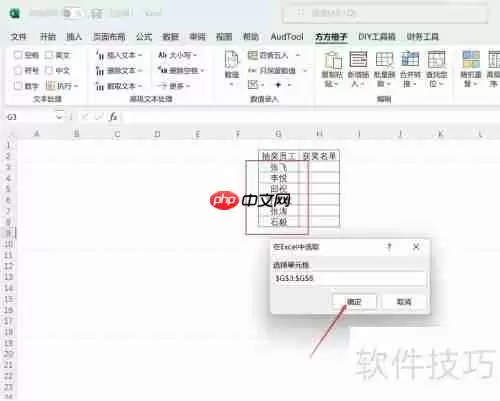Switch to the 插入 Insert tab
This screenshot has height=401, width=500.
coord(74,36)
